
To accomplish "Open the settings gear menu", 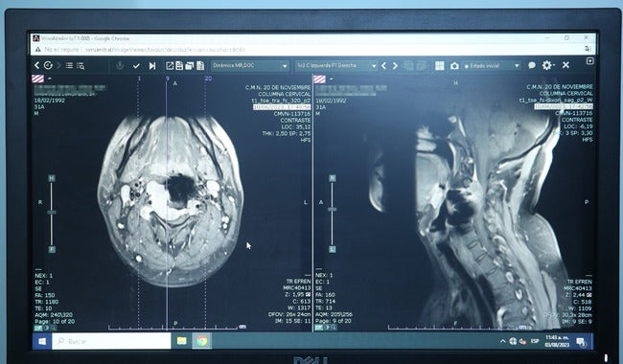I will (x=547, y=65).
